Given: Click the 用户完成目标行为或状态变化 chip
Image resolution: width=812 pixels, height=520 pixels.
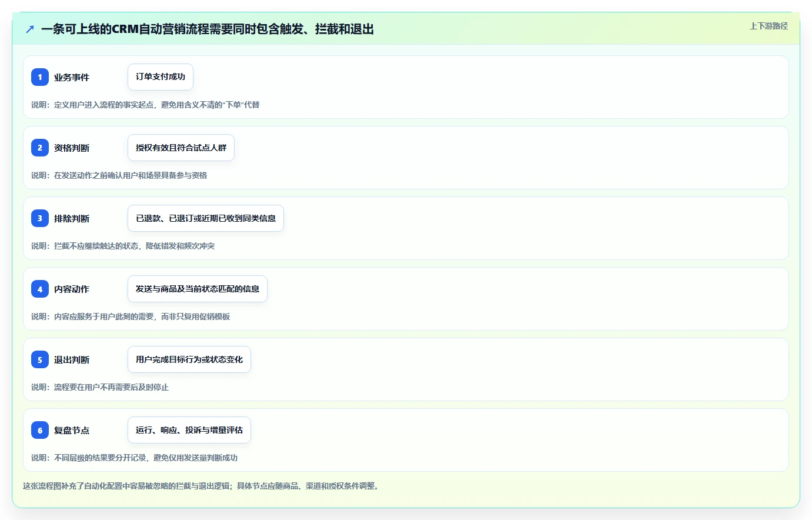Looking at the screenshot, I should coord(189,359).
